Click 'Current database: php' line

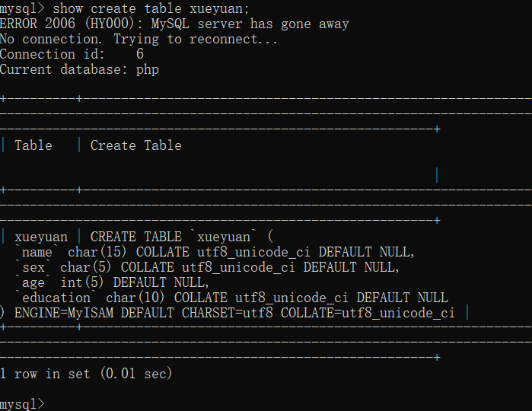tap(79, 69)
